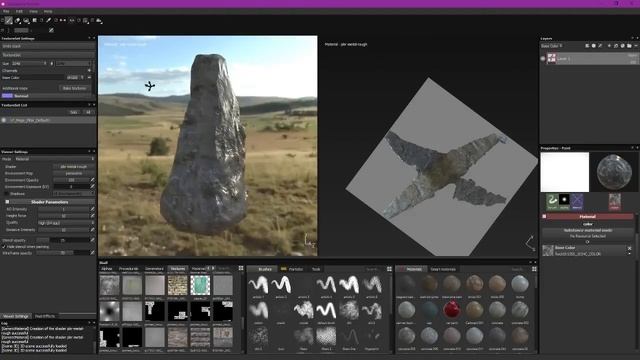Open the Edit menu
The image size is (640, 360).
[x=19, y=11]
